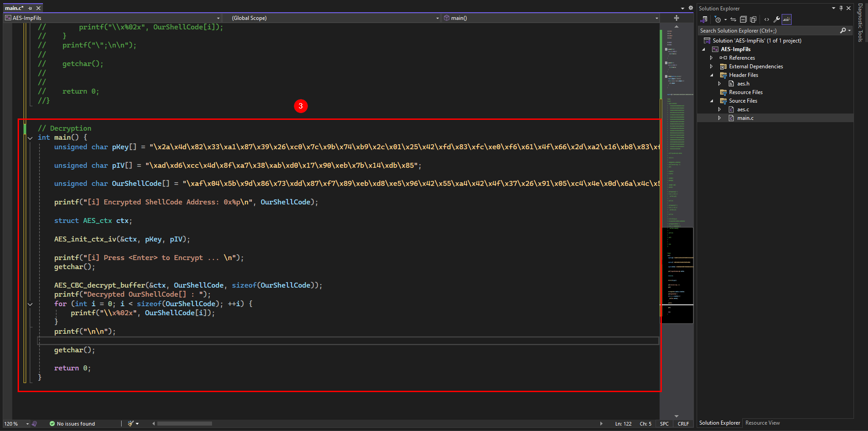Pin the main.c document tab
The image size is (868, 431).
tap(30, 8)
